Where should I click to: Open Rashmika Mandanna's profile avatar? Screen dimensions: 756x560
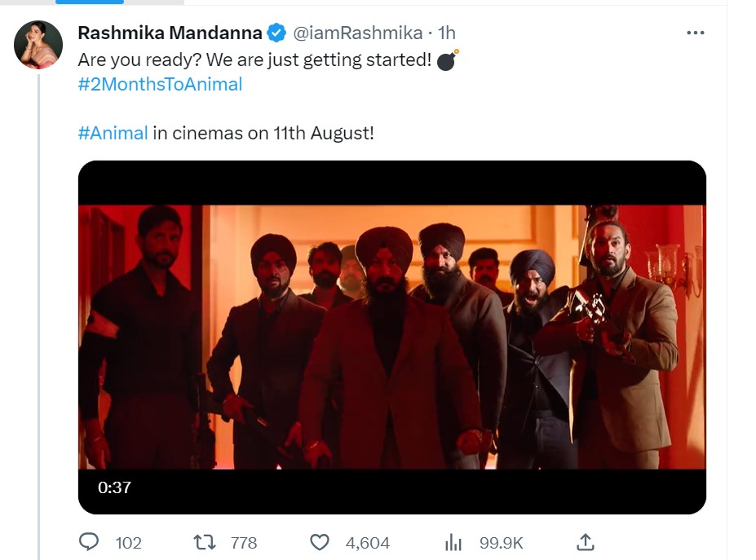pyautogui.click(x=38, y=44)
